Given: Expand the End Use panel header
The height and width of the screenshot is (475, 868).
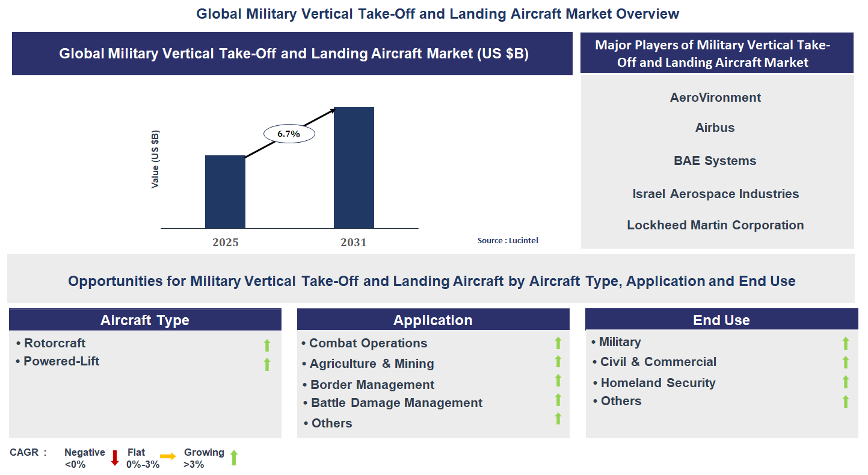Looking at the screenshot, I should point(721,319).
